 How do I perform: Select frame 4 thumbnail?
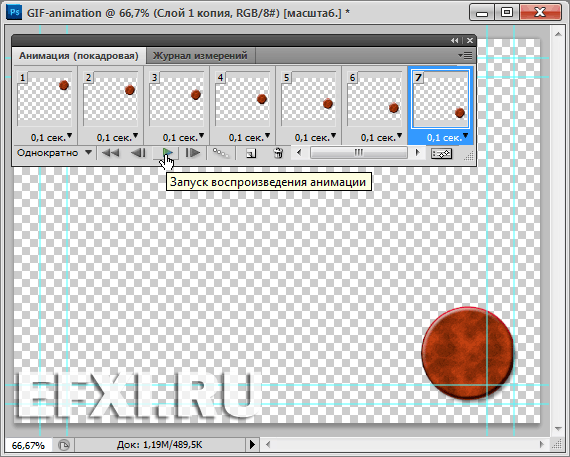point(242,99)
